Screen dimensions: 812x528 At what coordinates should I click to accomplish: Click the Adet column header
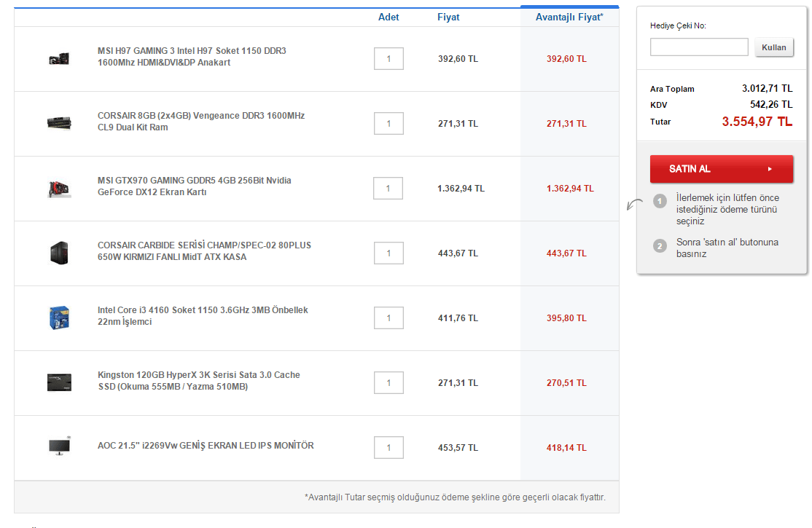tap(389, 17)
